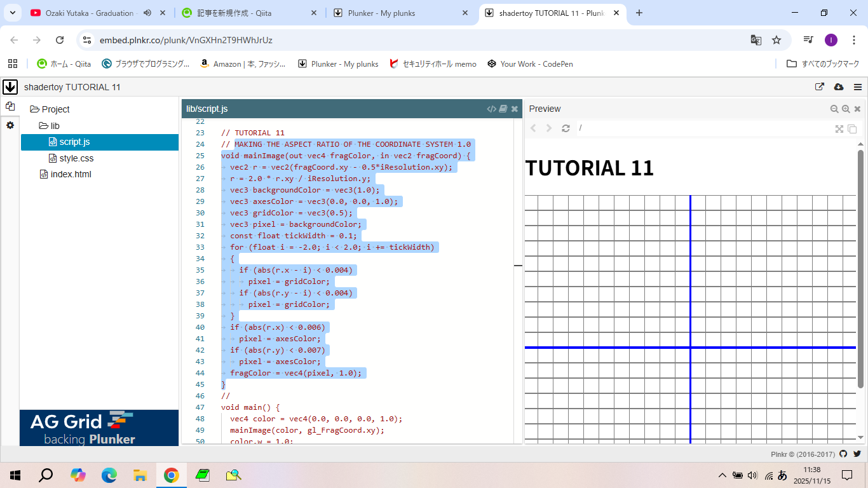Viewport: 868px width, 488px height.
Task: Go forward in Preview navigation
Action: 549,128
